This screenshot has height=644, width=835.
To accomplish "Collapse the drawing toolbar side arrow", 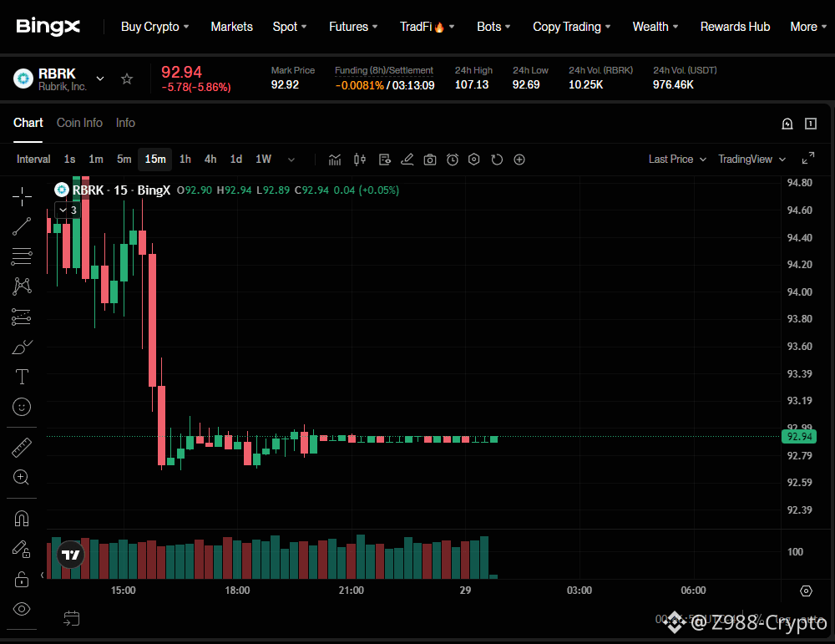I will pos(42,575).
